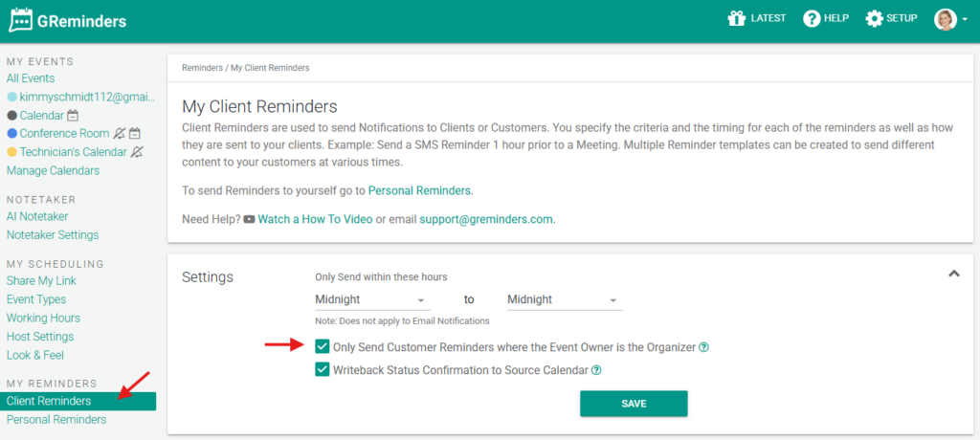
Task: Toggle Writeback Status Confirmation checkbox
Action: coord(323,370)
